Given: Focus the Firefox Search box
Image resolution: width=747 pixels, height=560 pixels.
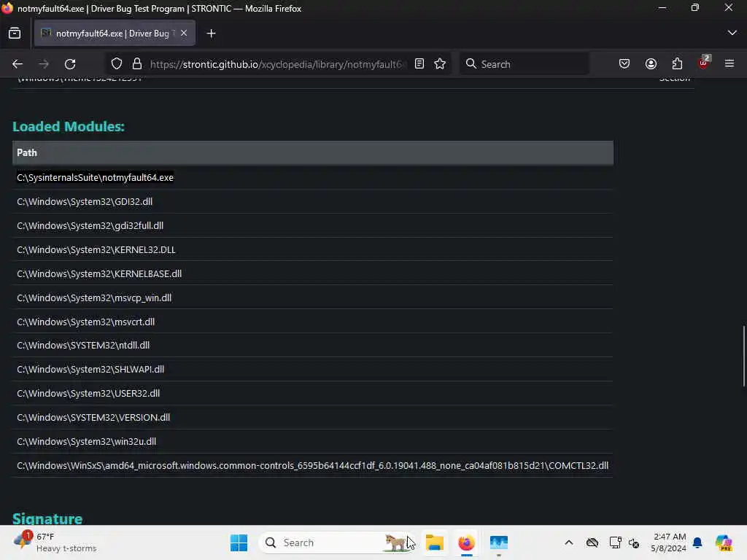Looking at the screenshot, I should [524, 64].
